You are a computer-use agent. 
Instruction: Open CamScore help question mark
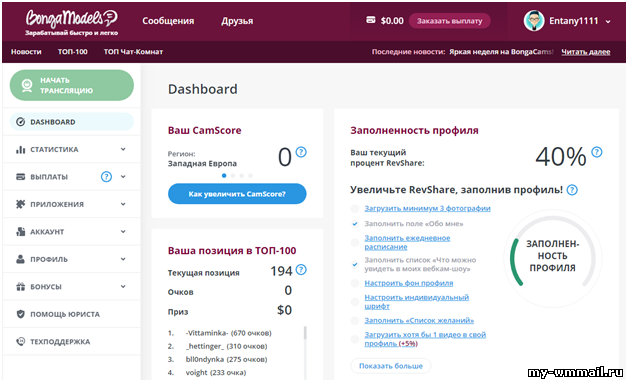click(301, 152)
